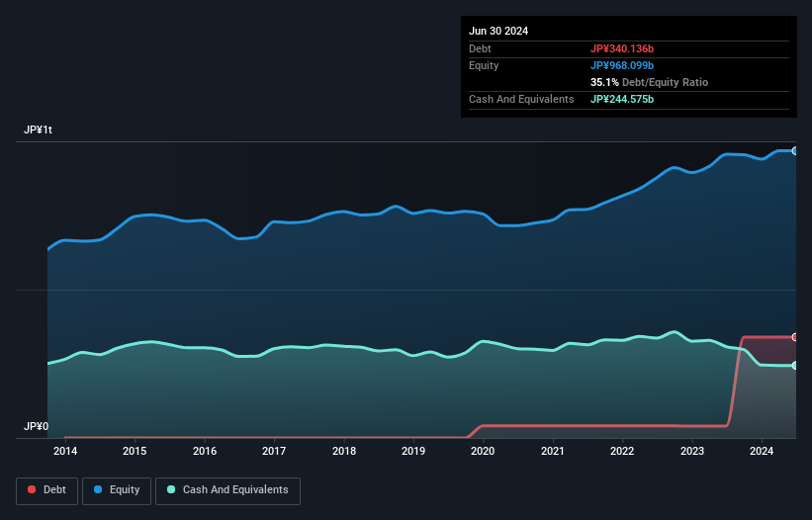The width and height of the screenshot is (812, 520).
Task: Click the 35.1% Debt/Equity Ratio text
Action: click(x=649, y=82)
